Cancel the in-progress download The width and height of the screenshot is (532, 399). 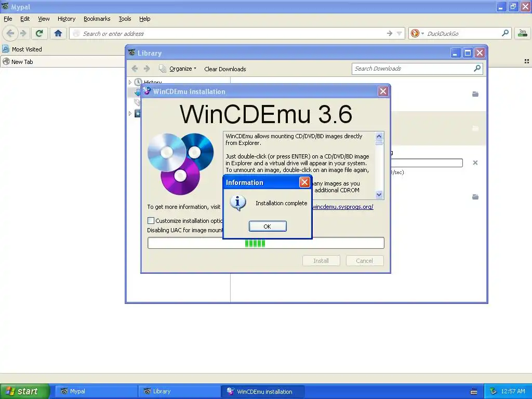coord(475,163)
